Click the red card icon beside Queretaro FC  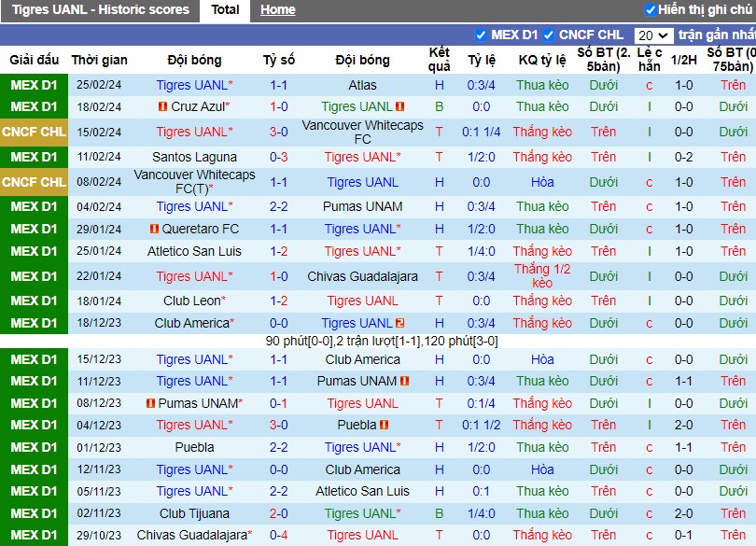(x=154, y=229)
